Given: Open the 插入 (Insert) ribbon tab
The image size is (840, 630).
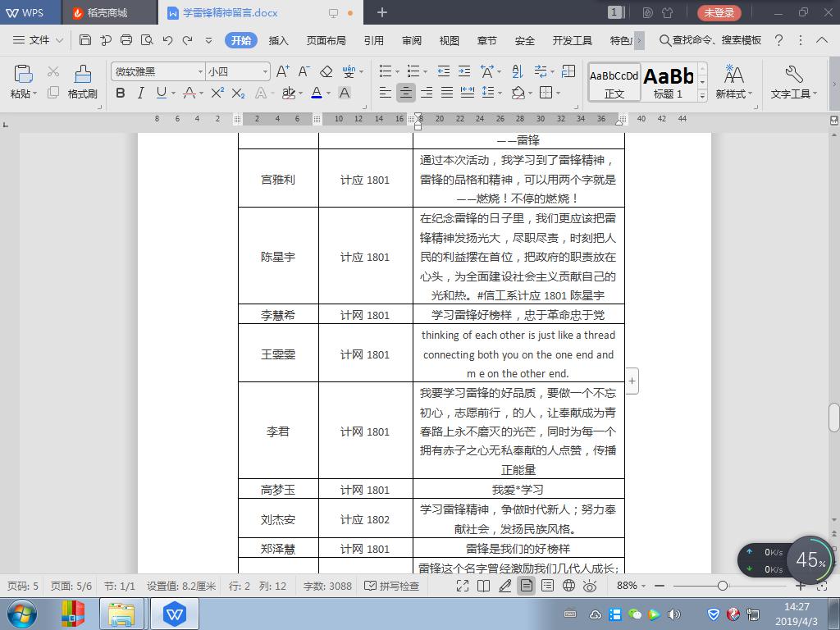Looking at the screenshot, I should pyautogui.click(x=279, y=40).
